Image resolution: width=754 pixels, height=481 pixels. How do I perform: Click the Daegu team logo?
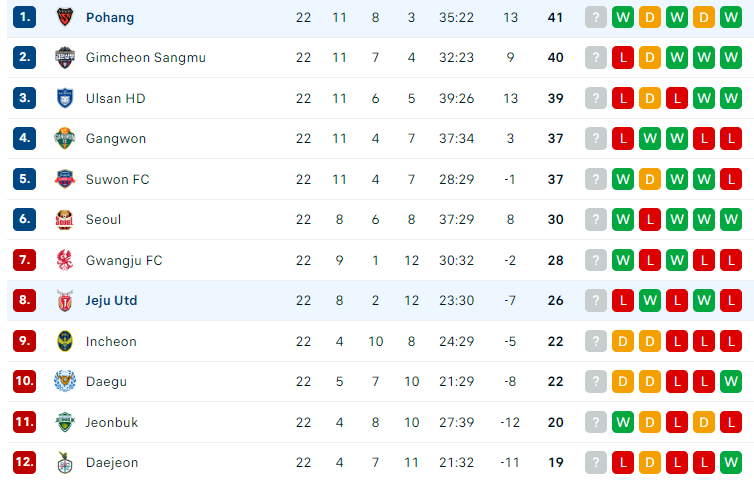coord(65,381)
